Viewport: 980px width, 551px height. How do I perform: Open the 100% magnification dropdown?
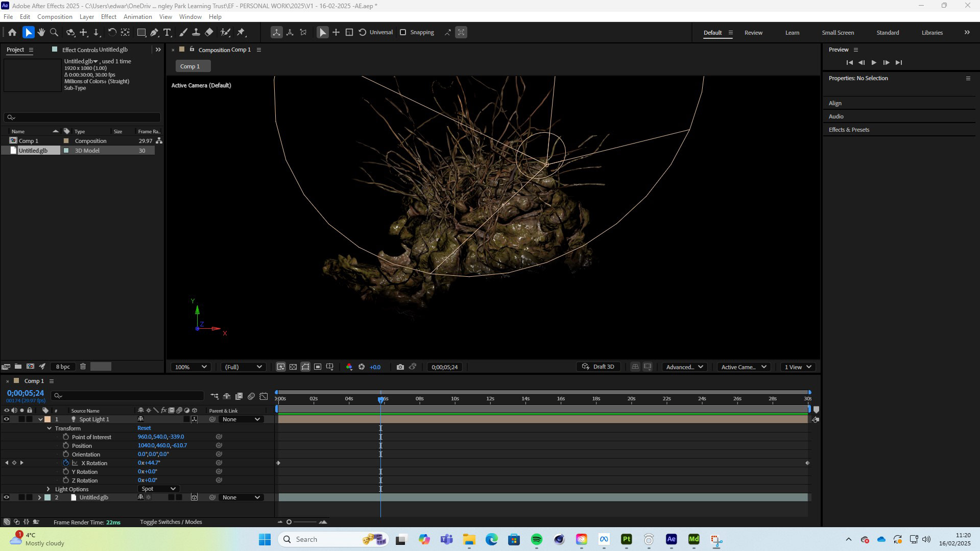tap(191, 367)
